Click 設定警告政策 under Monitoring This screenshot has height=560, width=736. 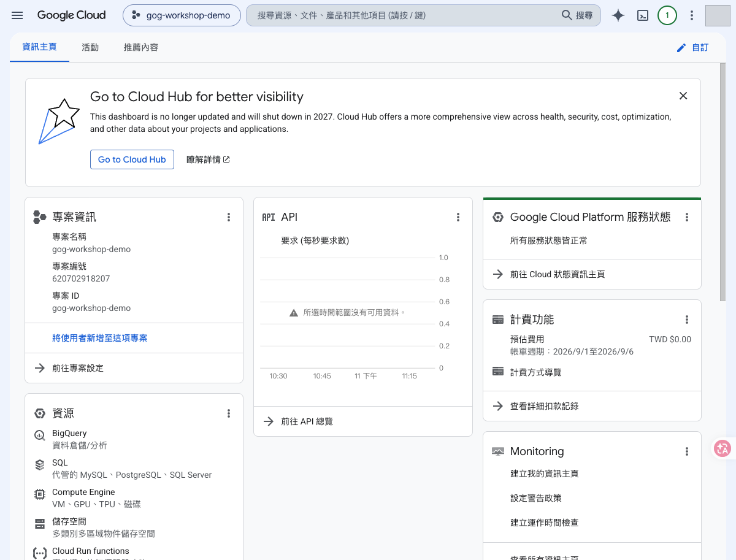point(536,498)
